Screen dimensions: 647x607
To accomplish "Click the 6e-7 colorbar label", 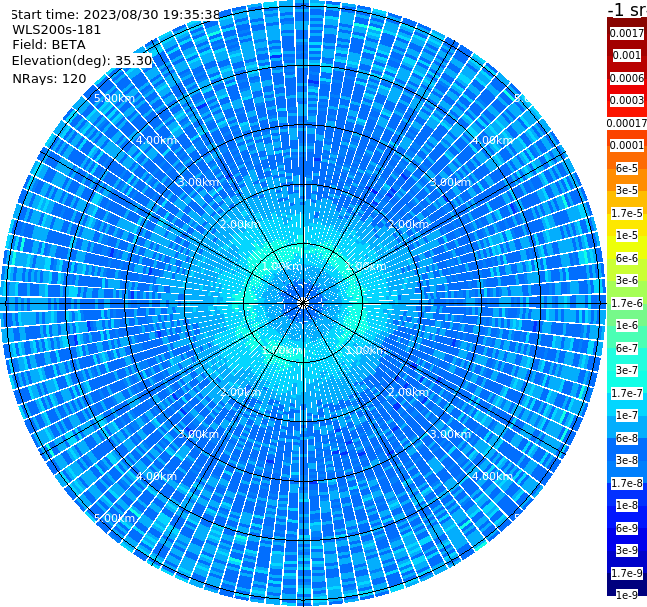I will (x=627, y=348).
